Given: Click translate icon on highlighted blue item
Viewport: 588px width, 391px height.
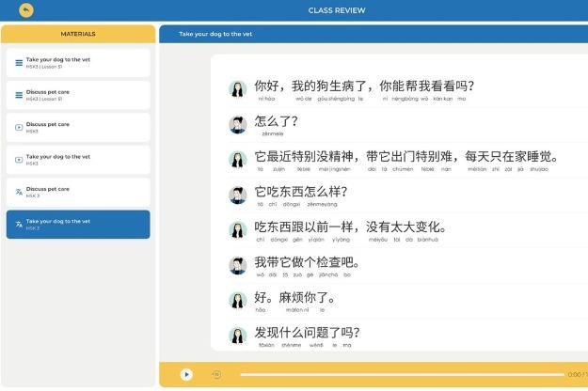Looking at the screenshot, I should pos(19,225).
